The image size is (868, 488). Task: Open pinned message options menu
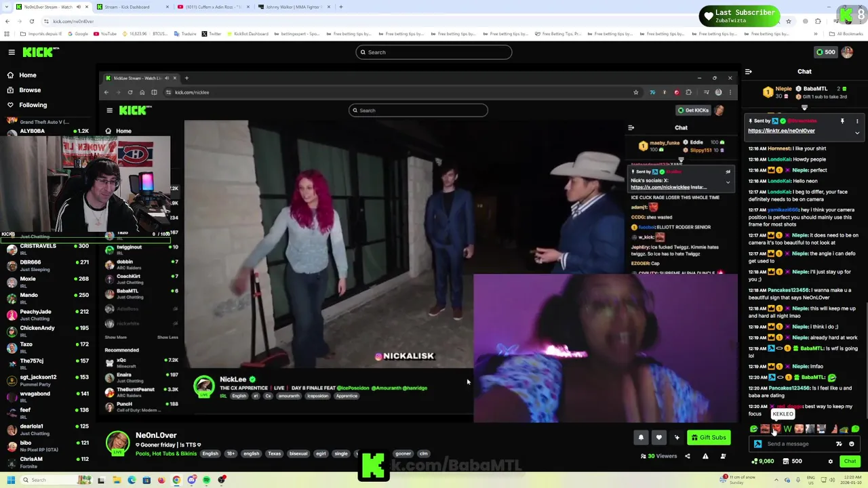[857, 121]
